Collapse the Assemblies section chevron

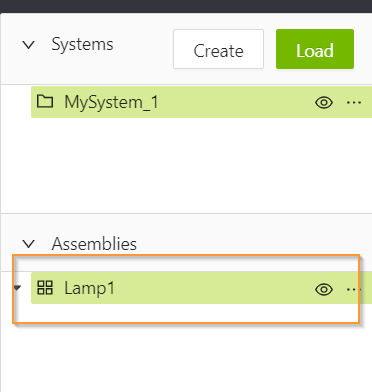click(x=29, y=244)
